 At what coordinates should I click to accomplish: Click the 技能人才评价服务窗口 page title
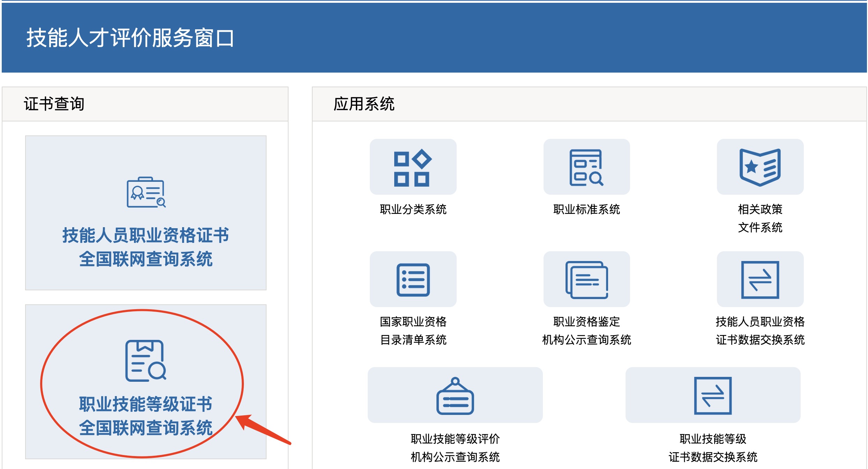(130, 38)
